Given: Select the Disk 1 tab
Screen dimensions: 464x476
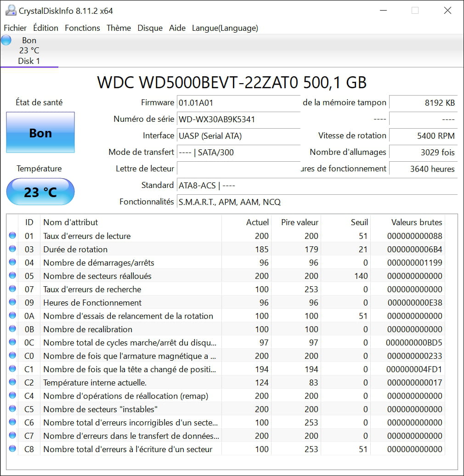Looking at the screenshot, I should (29, 51).
